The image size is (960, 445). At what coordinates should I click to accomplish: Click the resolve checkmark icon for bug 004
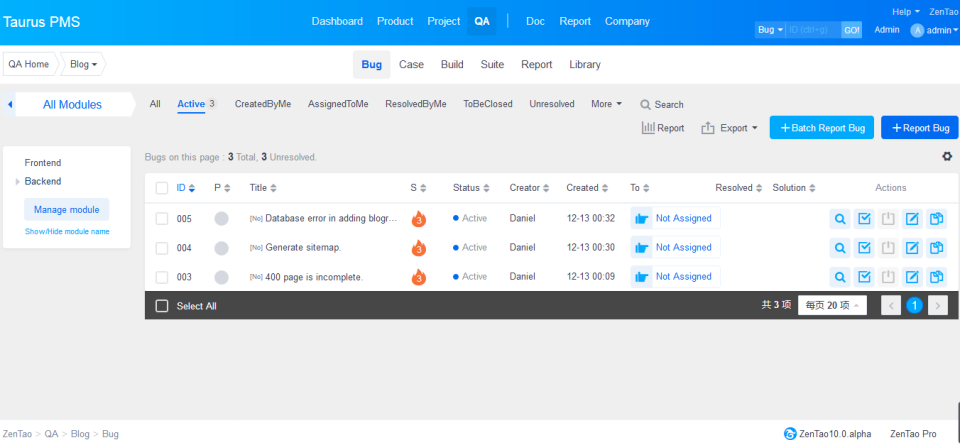click(865, 248)
